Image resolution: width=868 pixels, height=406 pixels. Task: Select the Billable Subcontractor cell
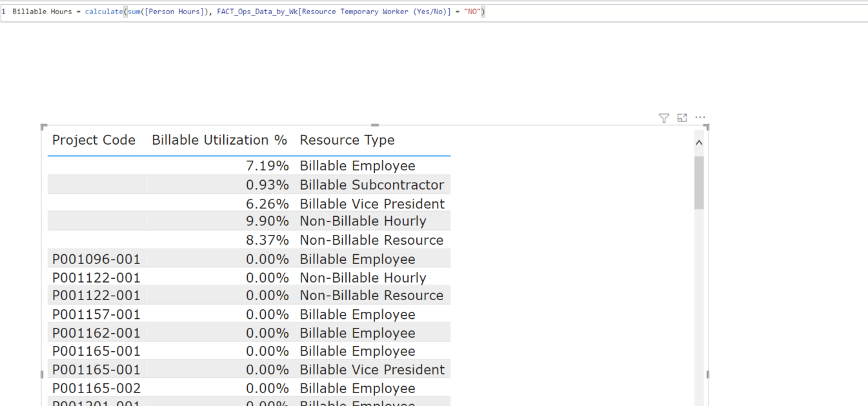pos(372,185)
